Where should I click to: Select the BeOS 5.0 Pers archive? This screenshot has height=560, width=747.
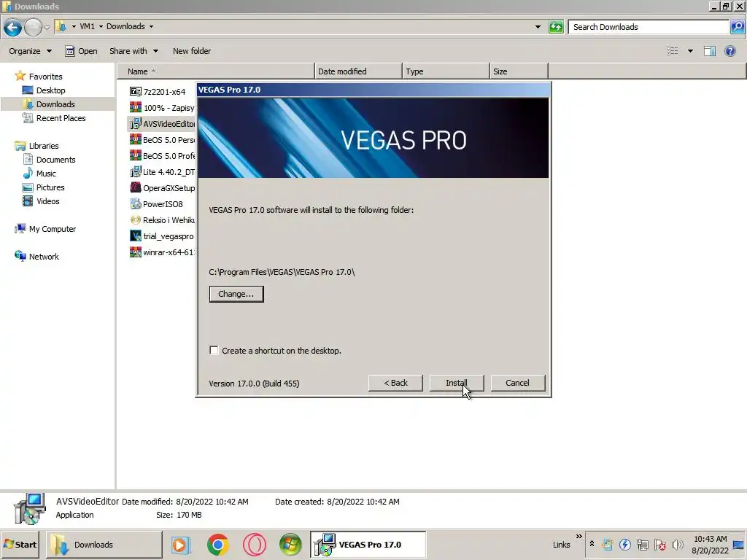click(162, 139)
